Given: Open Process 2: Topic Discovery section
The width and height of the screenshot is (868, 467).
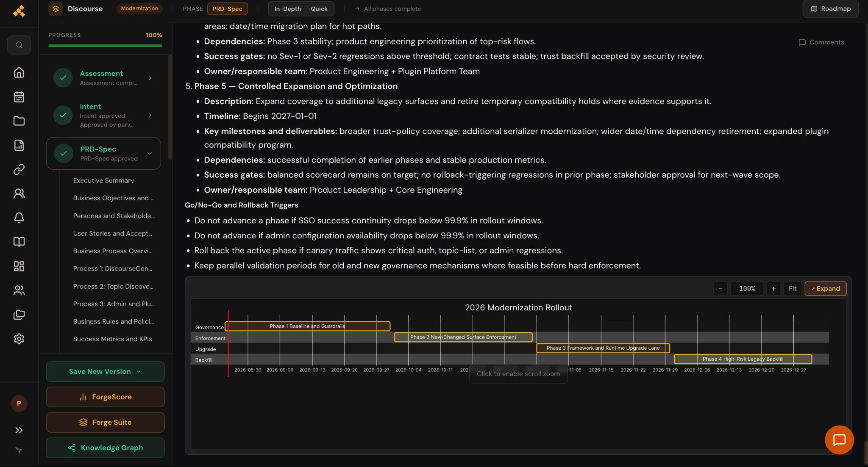Looking at the screenshot, I should click(113, 286).
